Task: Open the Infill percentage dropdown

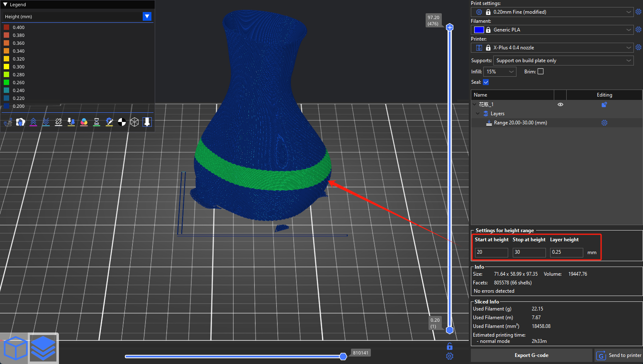Action: 499,72
